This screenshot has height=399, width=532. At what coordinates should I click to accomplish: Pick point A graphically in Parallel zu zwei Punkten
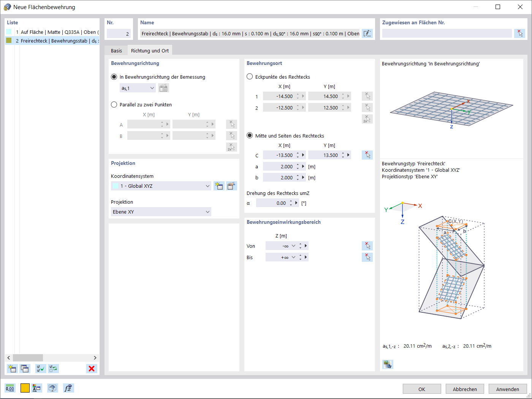coord(231,124)
